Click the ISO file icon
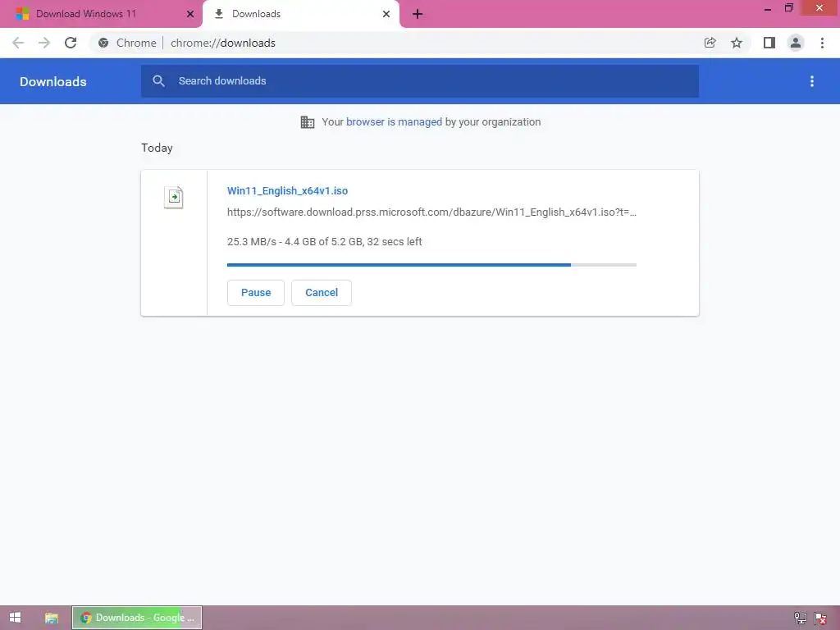 [x=174, y=197]
